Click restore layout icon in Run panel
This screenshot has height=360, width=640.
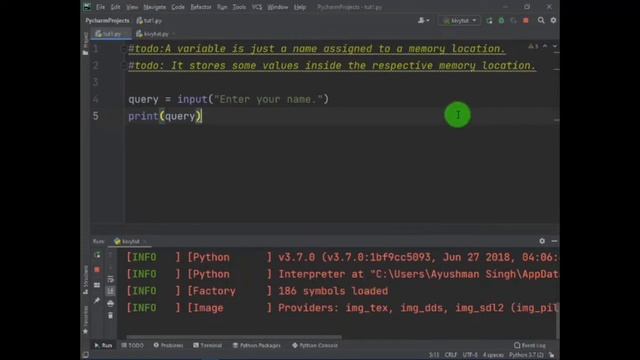[x=97, y=285]
